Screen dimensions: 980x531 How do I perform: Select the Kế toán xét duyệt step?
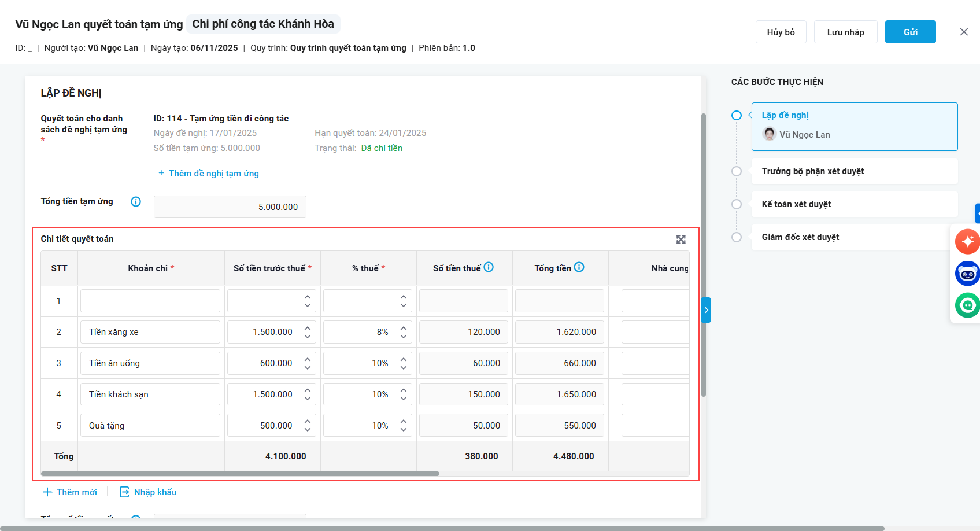coord(855,204)
